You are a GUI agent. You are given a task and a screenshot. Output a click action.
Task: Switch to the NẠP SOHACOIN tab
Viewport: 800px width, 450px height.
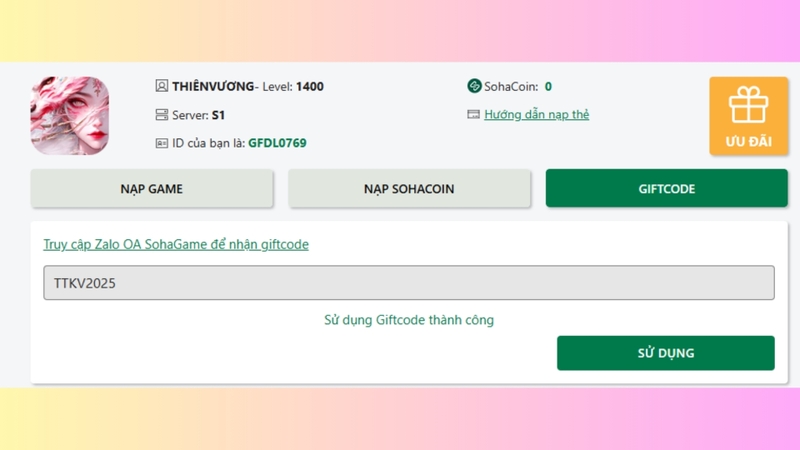coord(409,189)
